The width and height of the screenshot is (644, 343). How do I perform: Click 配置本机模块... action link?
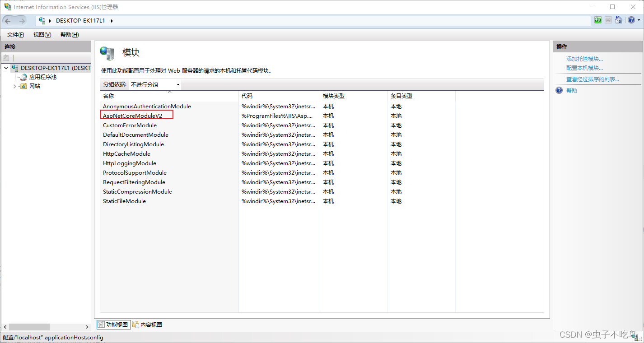(x=584, y=68)
